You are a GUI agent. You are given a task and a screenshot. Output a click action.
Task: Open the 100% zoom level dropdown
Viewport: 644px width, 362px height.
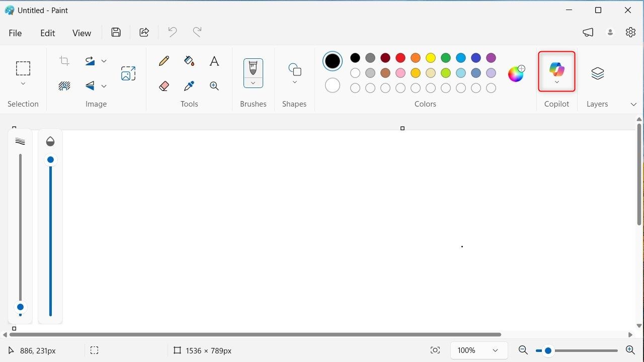[x=479, y=350]
